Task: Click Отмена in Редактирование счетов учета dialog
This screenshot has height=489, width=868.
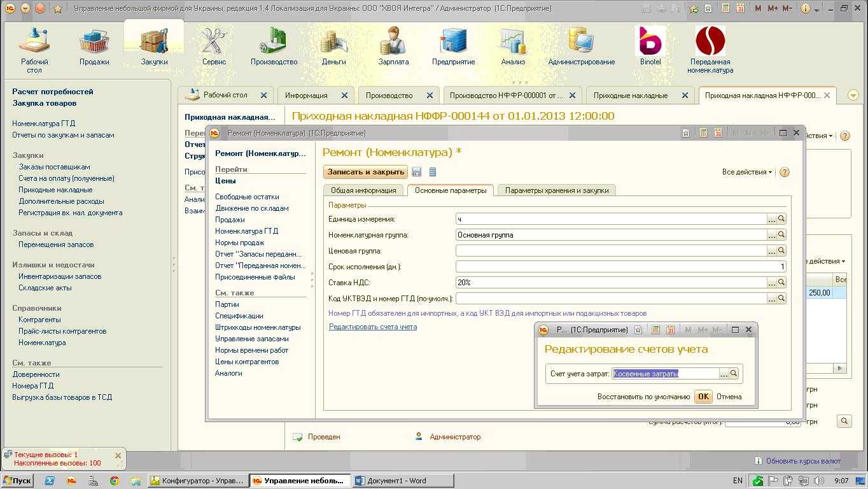Action: point(729,396)
